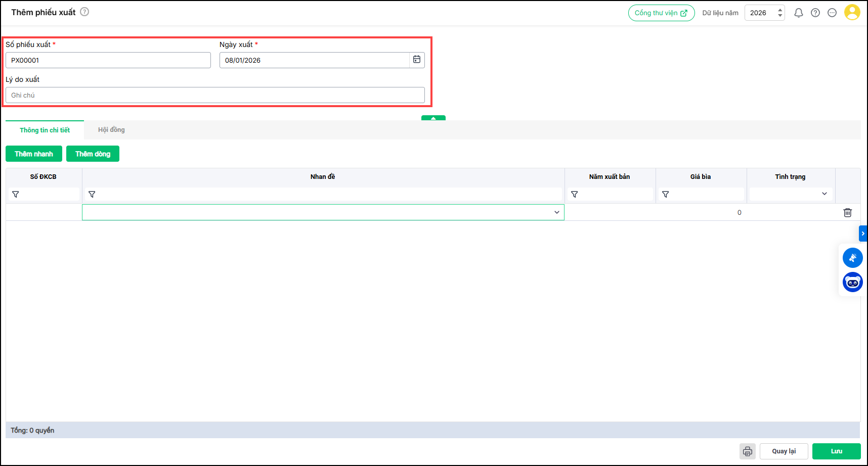Open the panda chatbot assistant

852,282
